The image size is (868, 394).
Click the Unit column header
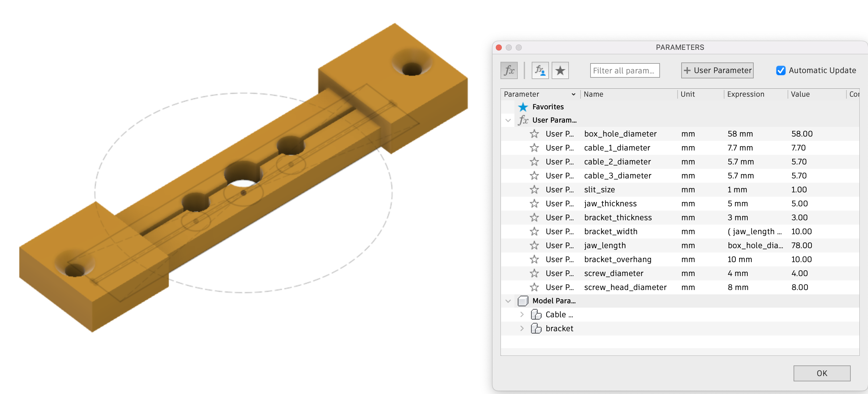[x=688, y=94]
